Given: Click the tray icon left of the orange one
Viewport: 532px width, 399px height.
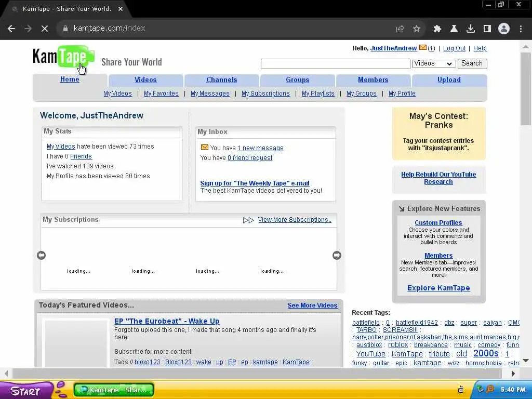Looking at the screenshot, I should point(480,389).
